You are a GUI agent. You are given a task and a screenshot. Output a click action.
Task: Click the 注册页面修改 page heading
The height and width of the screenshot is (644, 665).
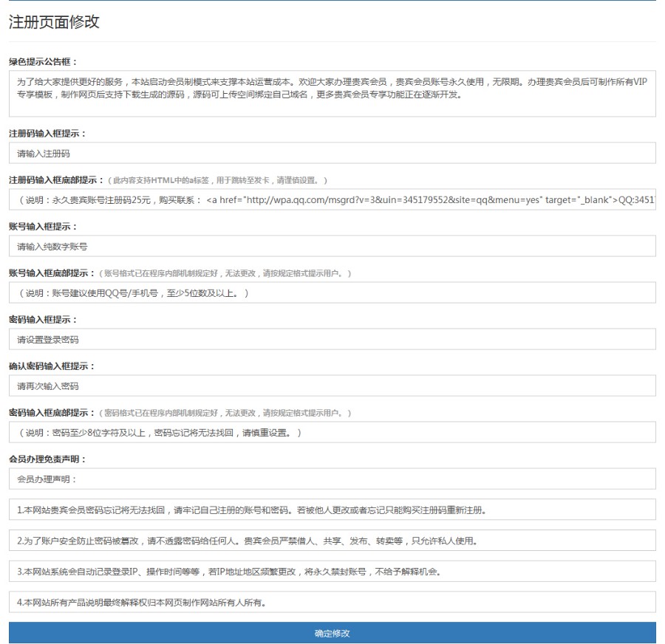[x=54, y=21]
